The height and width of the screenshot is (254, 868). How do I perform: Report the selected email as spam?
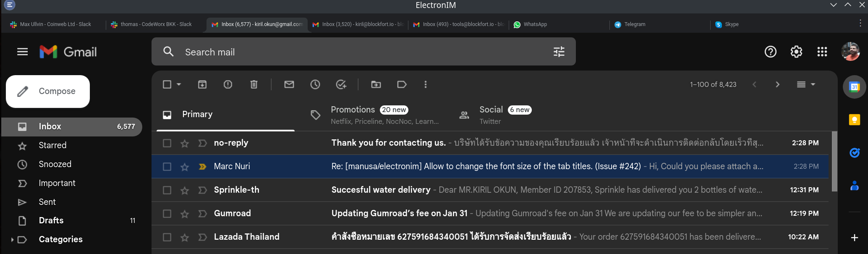click(x=228, y=84)
